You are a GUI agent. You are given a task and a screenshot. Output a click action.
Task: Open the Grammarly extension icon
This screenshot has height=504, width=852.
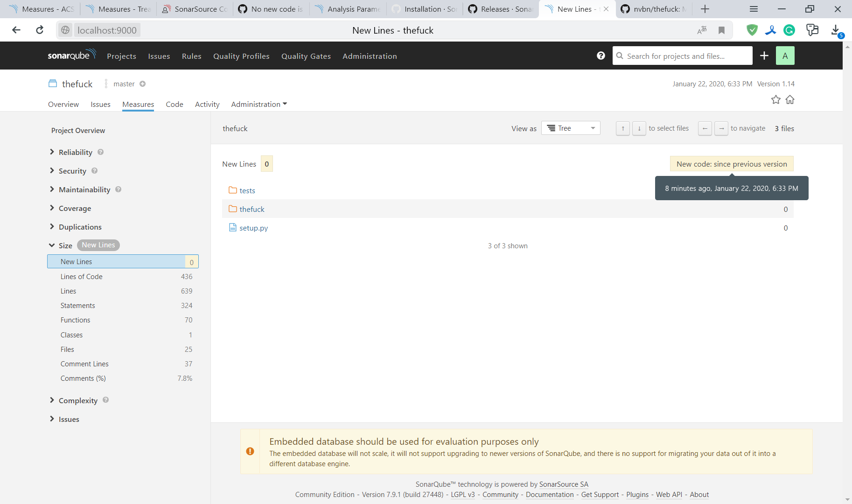pos(789,30)
